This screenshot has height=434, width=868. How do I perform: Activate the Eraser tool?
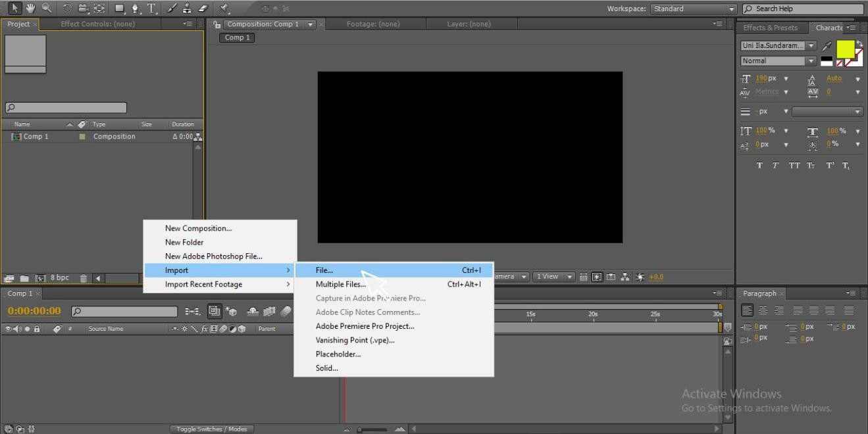pyautogui.click(x=203, y=9)
